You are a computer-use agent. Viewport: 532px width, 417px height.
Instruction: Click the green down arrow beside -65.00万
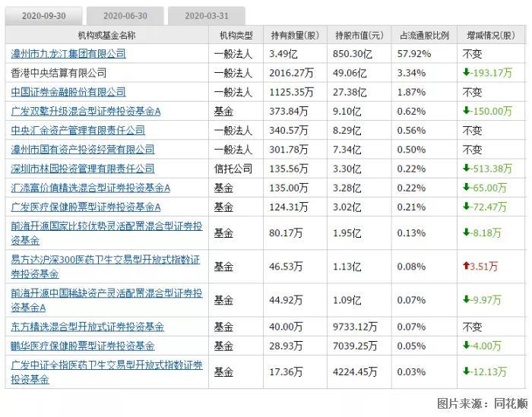(x=466, y=187)
